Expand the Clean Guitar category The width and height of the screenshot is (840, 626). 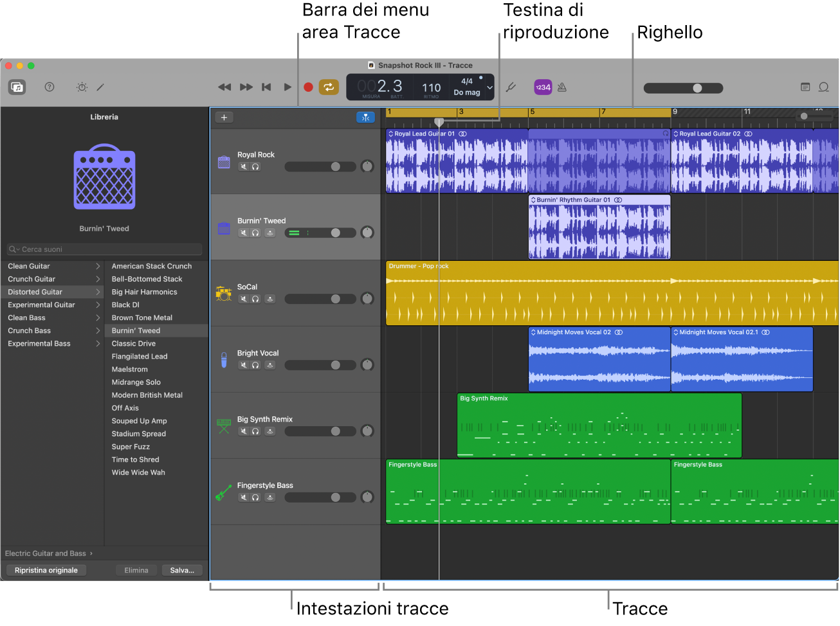click(98, 266)
